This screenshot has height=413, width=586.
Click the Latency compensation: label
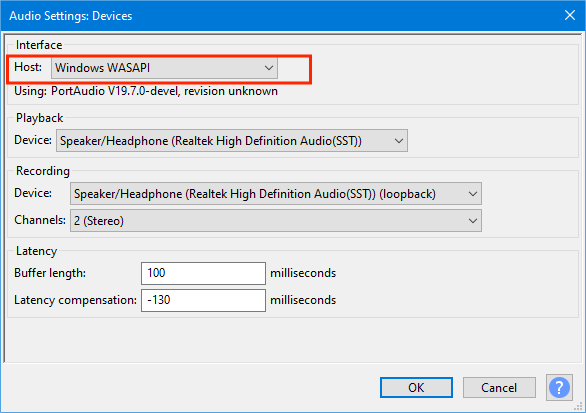(x=75, y=300)
